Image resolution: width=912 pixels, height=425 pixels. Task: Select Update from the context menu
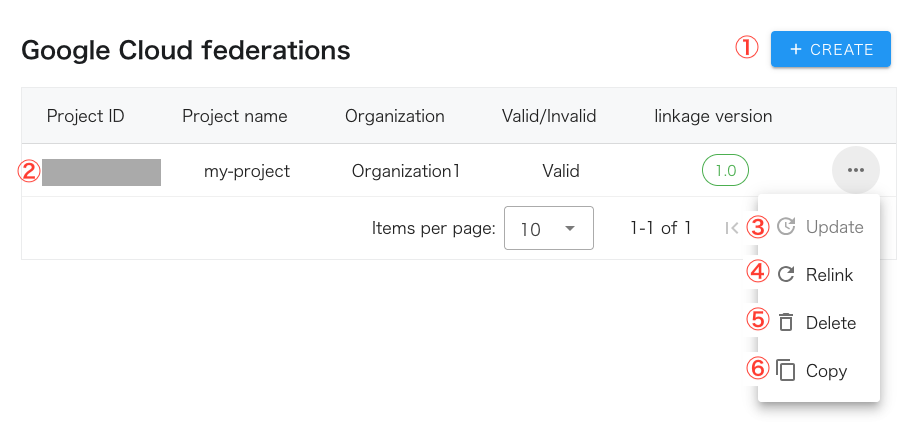coord(820,227)
